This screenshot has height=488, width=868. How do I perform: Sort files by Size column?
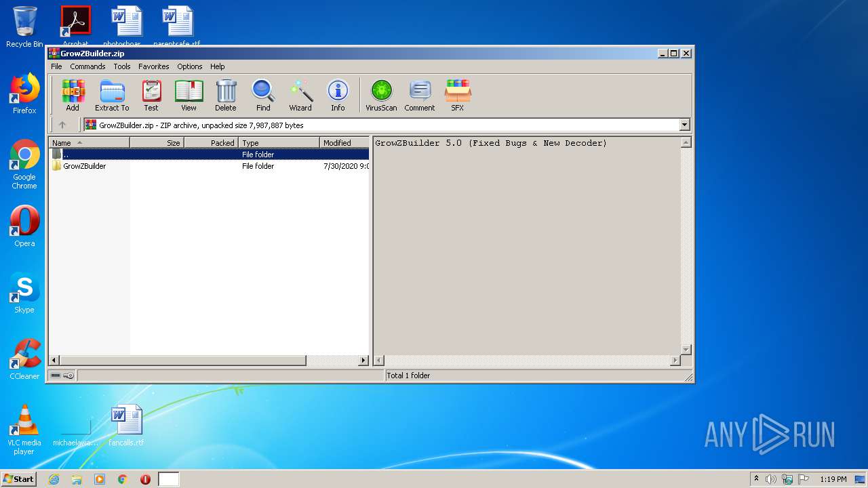(157, 142)
